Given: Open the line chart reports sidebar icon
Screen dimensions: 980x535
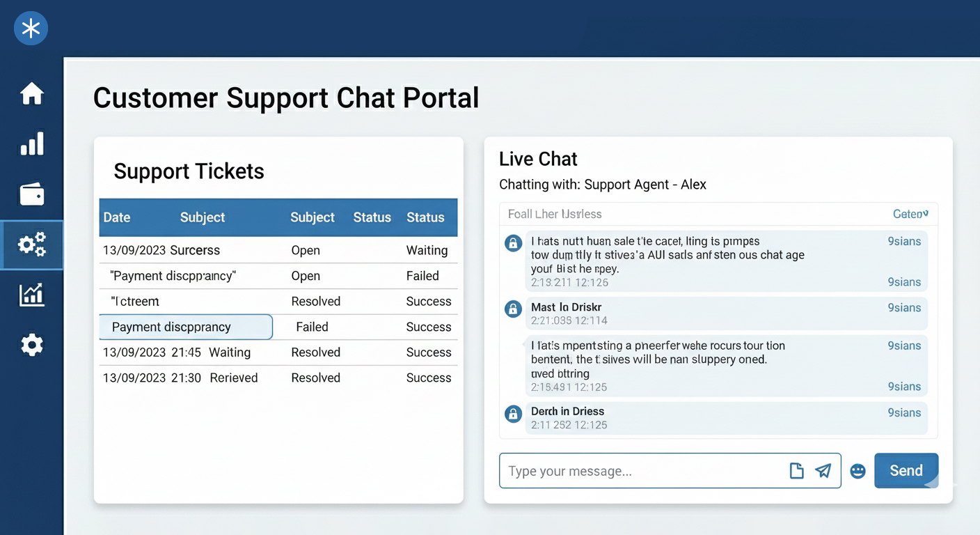Looking at the screenshot, I should [x=32, y=295].
